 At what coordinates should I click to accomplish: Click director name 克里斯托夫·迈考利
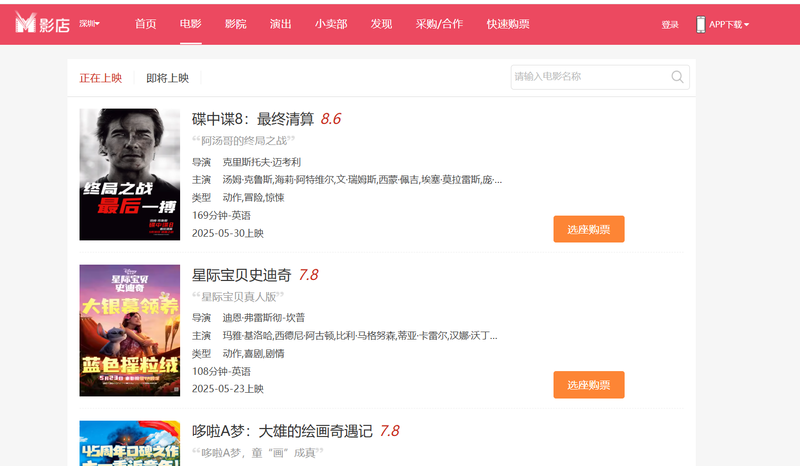(x=261, y=162)
